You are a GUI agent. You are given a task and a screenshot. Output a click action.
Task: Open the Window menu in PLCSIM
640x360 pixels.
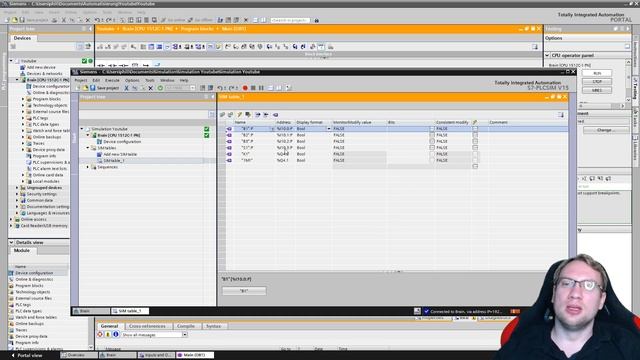coord(167,80)
